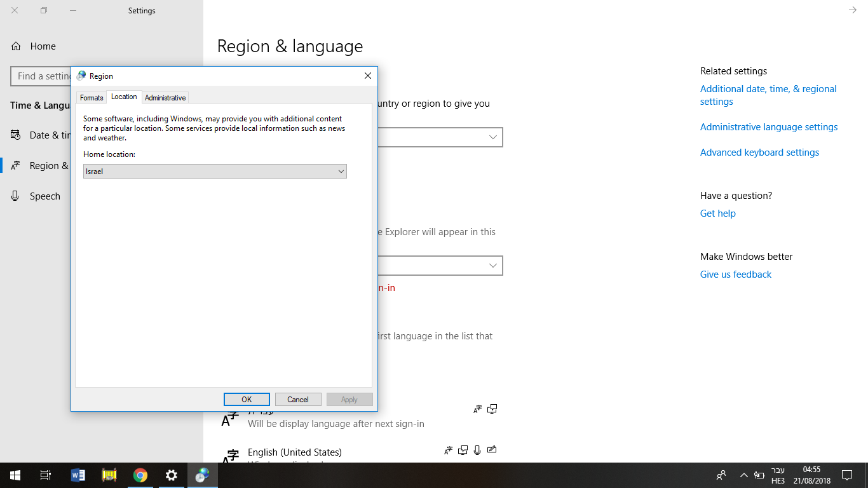
Task: Open Advanced keyboard settings link
Action: 759,152
